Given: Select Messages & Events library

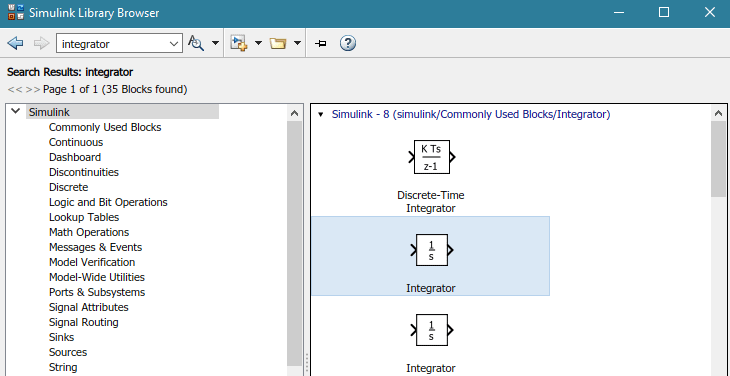Looking at the screenshot, I should (x=95, y=247).
